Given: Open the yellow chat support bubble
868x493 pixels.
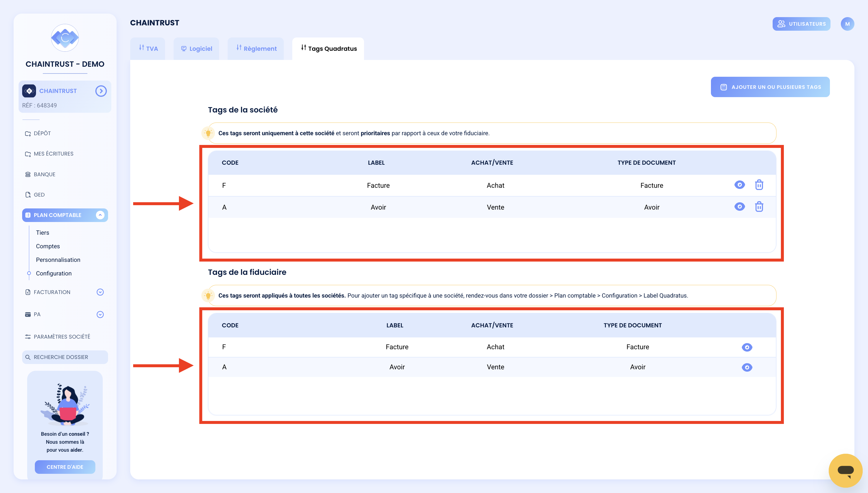Looking at the screenshot, I should [845, 470].
